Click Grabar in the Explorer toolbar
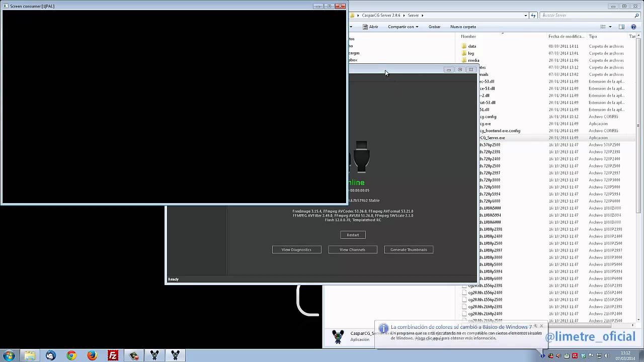644x362 pixels. (x=434, y=27)
